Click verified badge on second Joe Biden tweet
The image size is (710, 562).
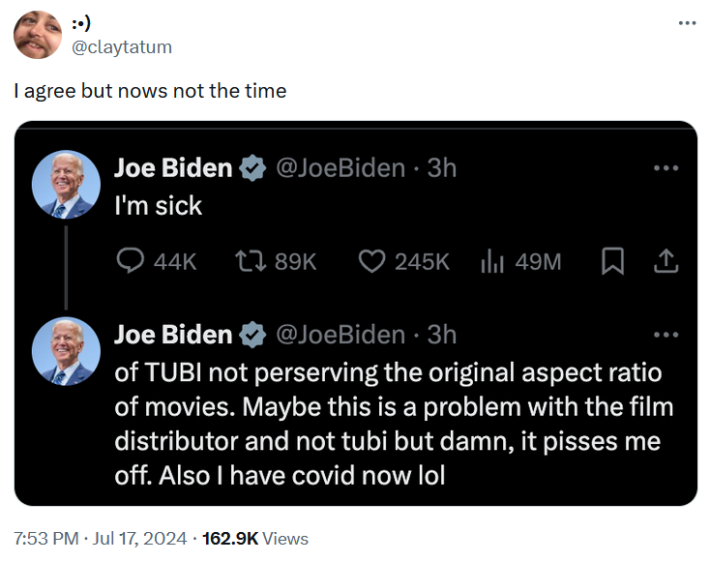[253, 335]
